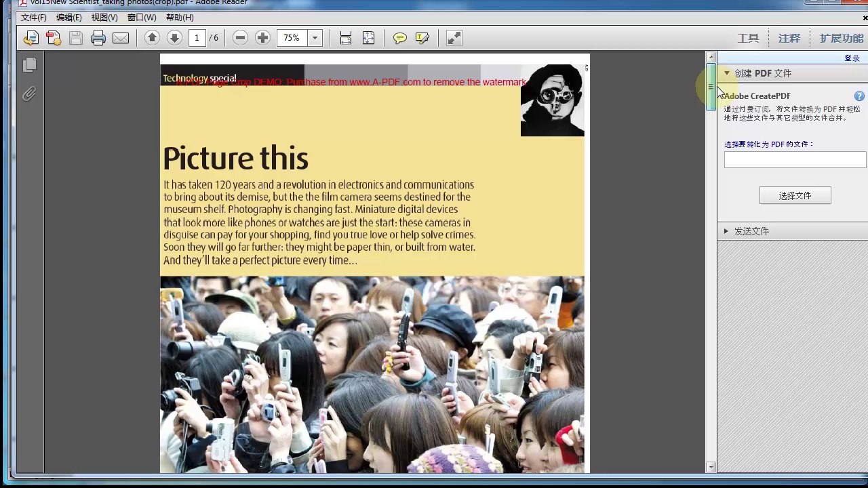Collapse the 创建 PDF 文件 section
Image resolution: width=868 pixels, height=488 pixels.
click(727, 73)
